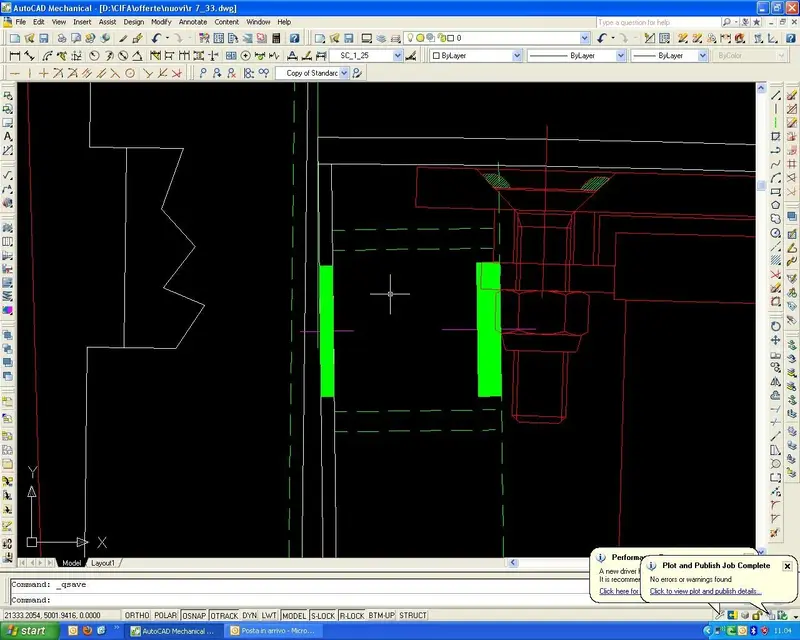Image resolution: width=800 pixels, height=640 pixels.
Task: Open the color ByLayer dropdown
Action: tap(517, 56)
